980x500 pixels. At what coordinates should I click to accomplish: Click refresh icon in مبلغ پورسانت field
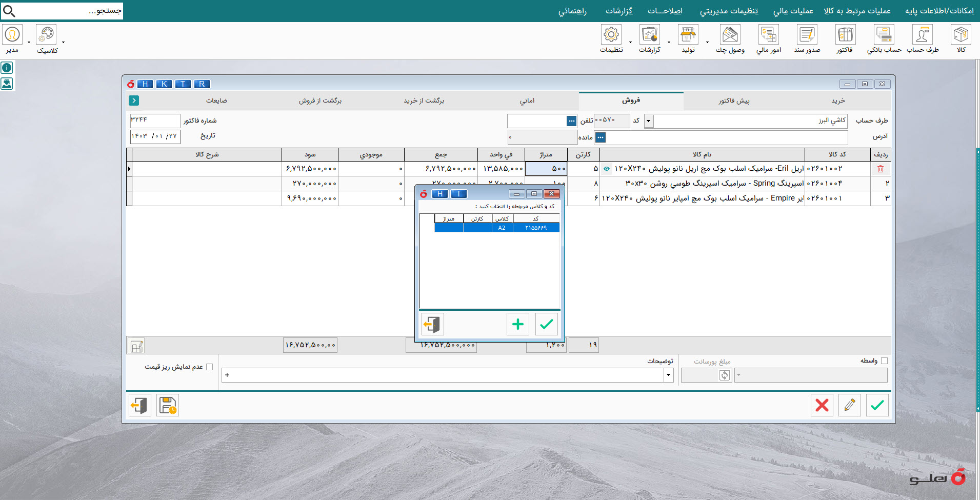pyautogui.click(x=724, y=375)
